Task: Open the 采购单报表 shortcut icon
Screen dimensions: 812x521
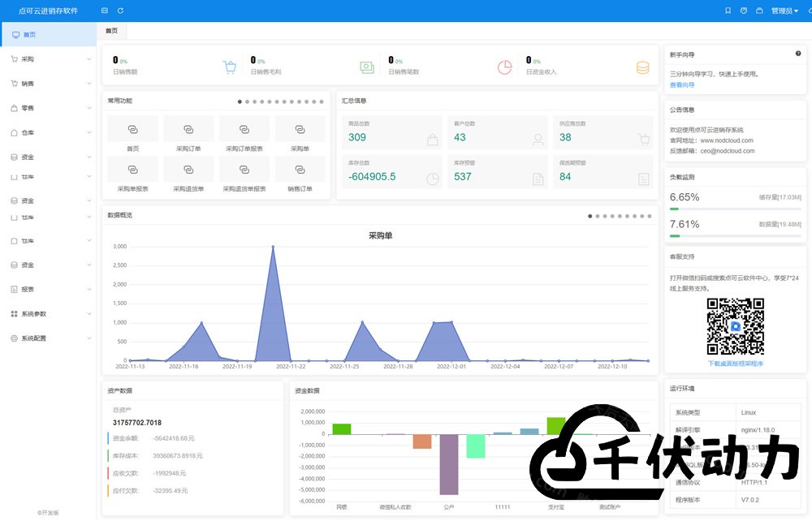Action: point(132,169)
